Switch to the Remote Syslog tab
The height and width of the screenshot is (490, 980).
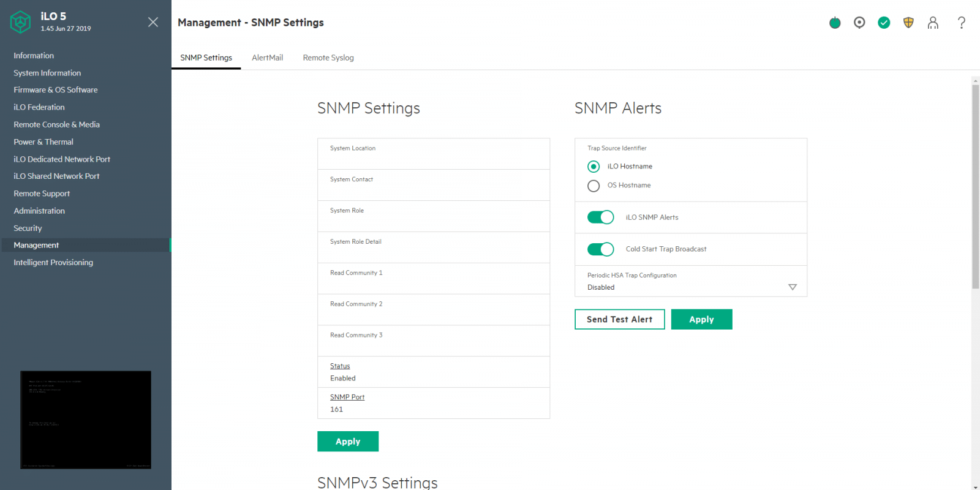pos(328,58)
